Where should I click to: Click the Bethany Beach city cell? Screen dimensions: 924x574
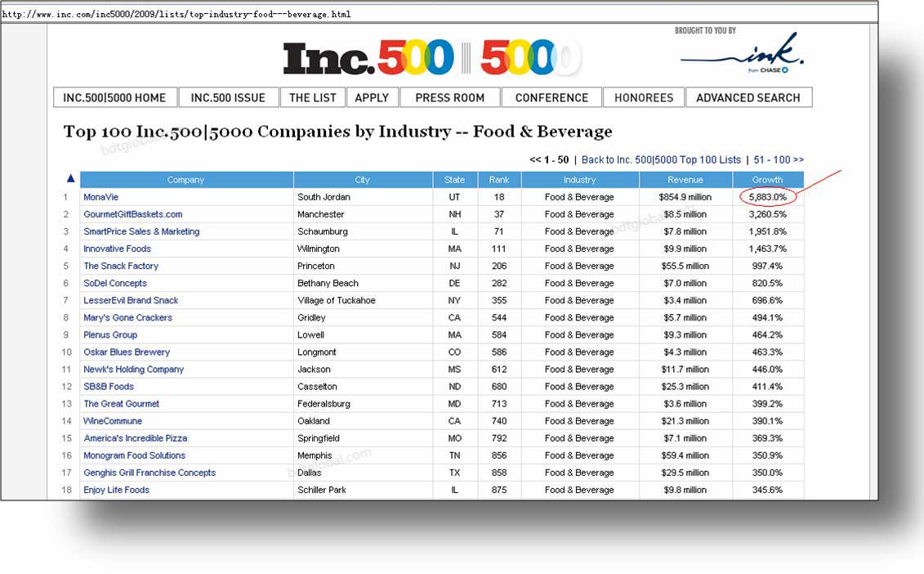coord(328,283)
